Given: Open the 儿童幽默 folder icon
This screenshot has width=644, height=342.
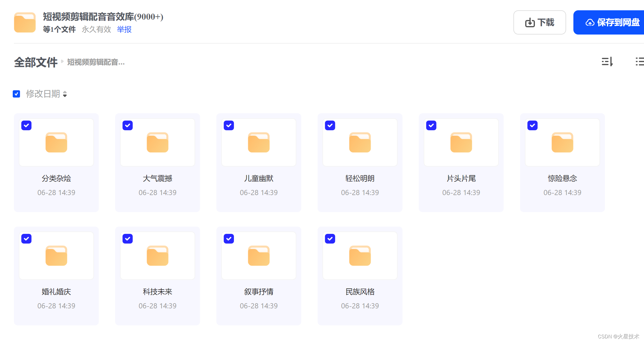Looking at the screenshot, I should [x=259, y=142].
